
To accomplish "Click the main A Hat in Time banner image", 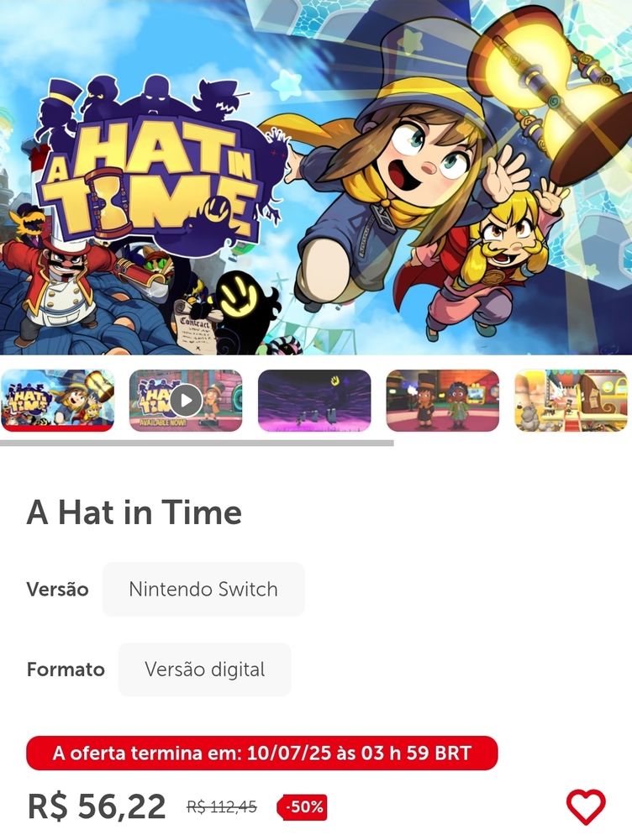I will [316, 177].
